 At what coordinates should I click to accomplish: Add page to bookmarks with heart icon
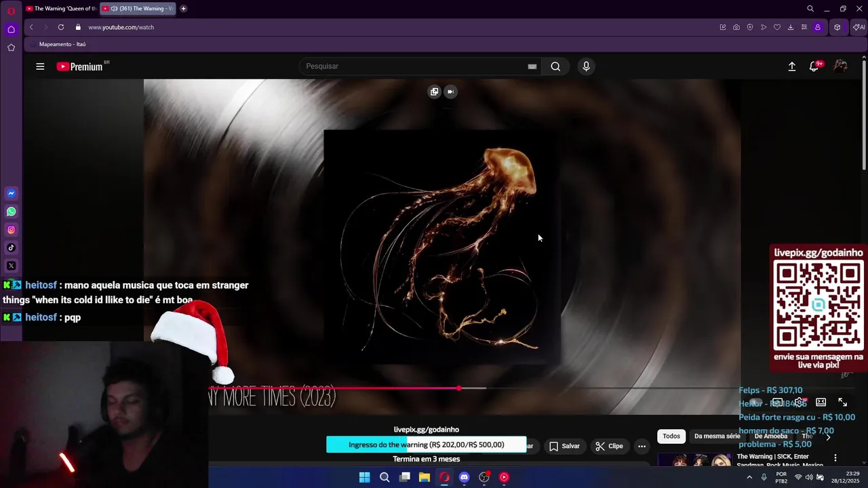[x=777, y=27]
